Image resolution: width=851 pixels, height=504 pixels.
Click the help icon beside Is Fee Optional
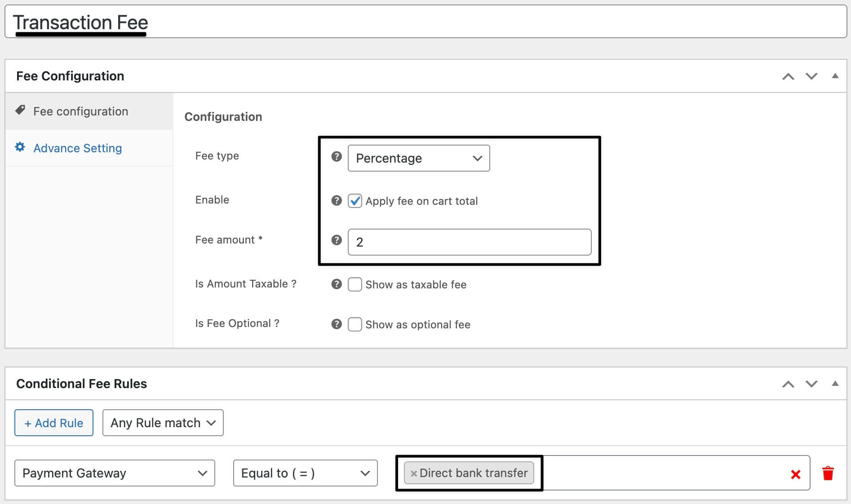336,324
